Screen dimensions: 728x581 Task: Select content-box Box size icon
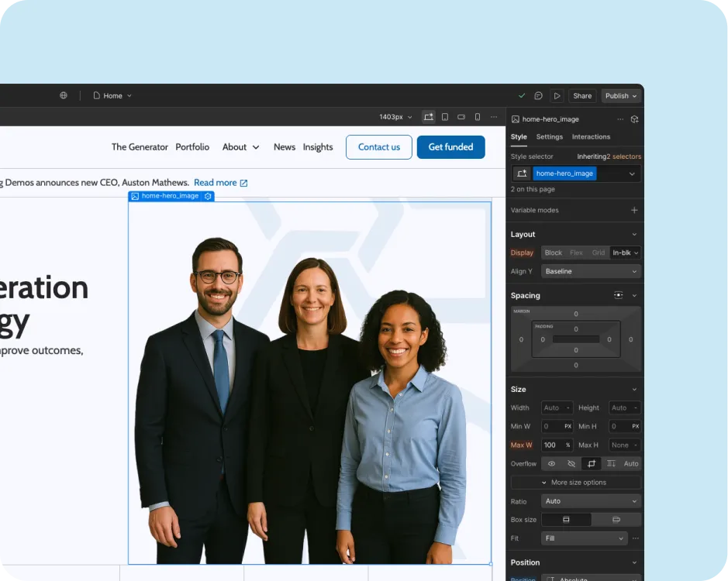coord(616,520)
